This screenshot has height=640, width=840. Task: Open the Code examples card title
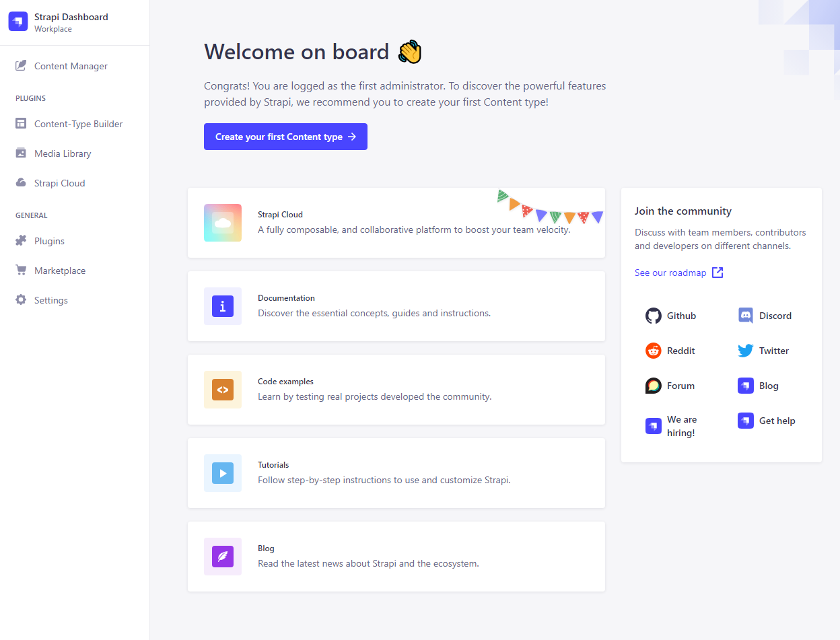point(285,382)
